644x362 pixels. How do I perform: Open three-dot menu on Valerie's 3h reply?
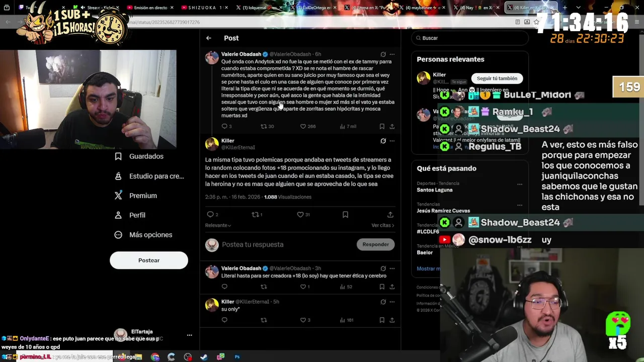[x=392, y=268]
